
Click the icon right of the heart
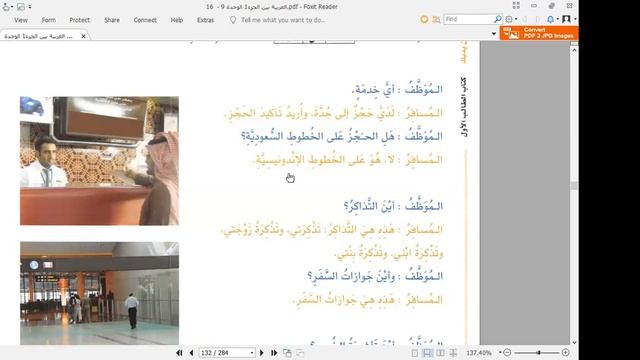click(x=436, y=19)
